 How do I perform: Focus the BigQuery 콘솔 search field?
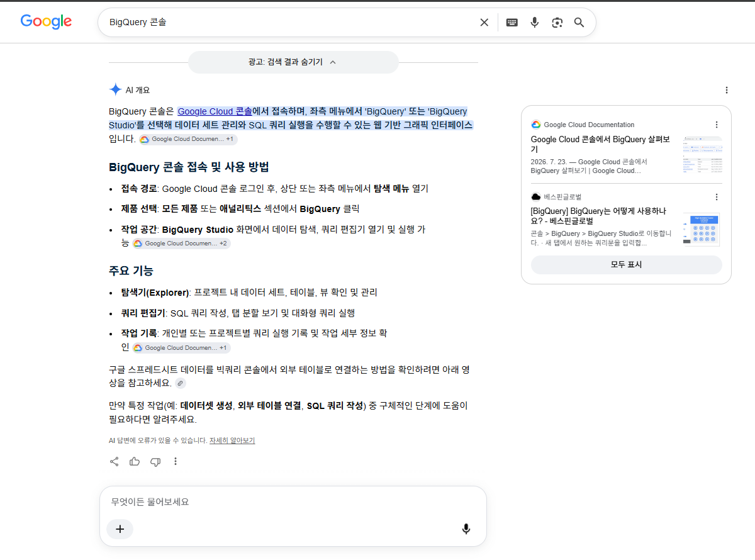tap(289, 23)
